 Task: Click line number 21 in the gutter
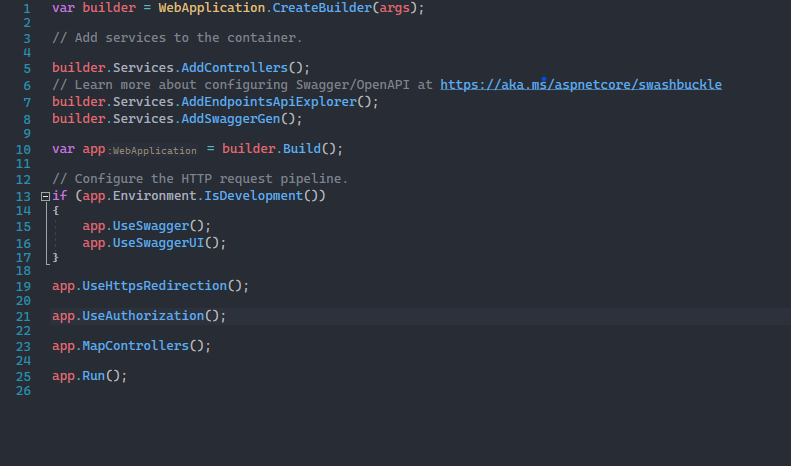coord(24,316)
